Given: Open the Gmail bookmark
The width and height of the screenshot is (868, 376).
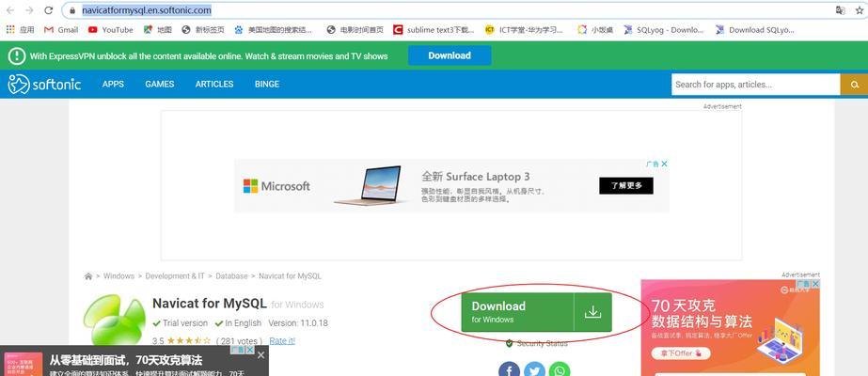Looking at the screenshot, I should [61, 30].
